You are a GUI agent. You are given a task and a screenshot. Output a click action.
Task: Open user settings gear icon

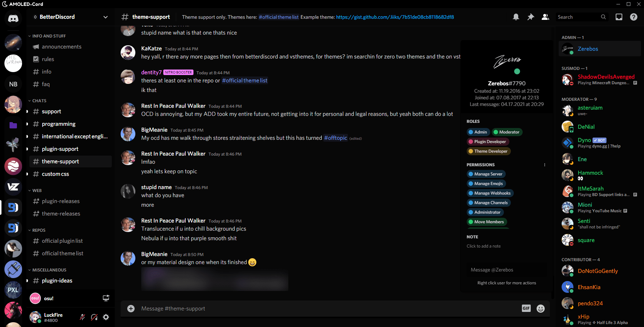pos(106,317)
